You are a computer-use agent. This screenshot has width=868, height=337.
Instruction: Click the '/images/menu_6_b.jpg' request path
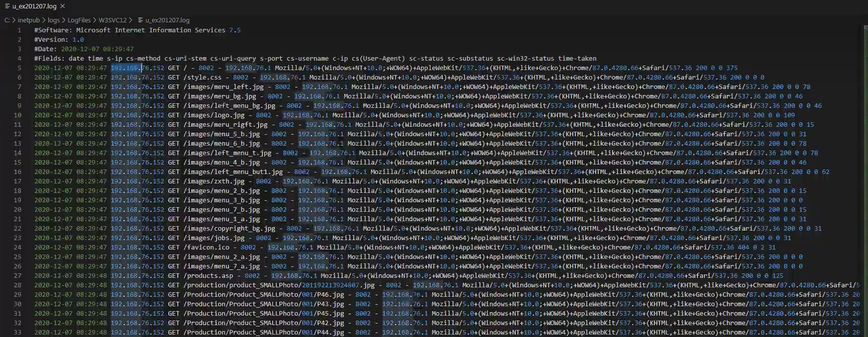pyautogui.click(x=222, y=144)
